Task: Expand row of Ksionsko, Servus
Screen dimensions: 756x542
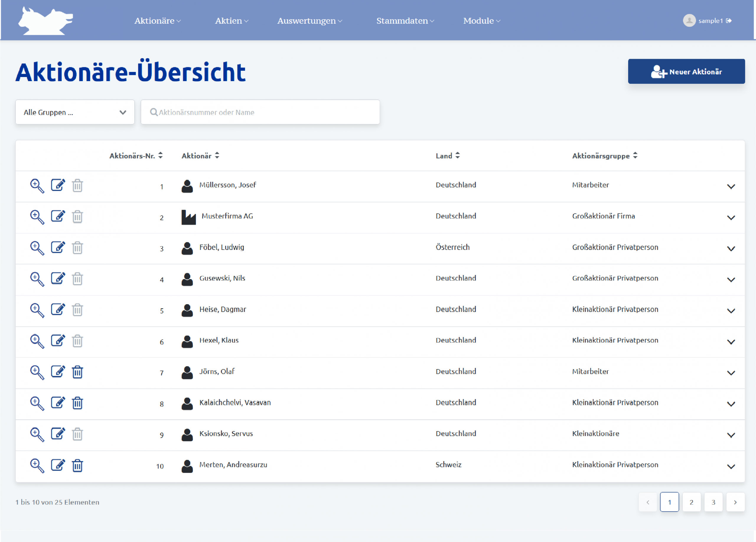Action: point(731,435)
